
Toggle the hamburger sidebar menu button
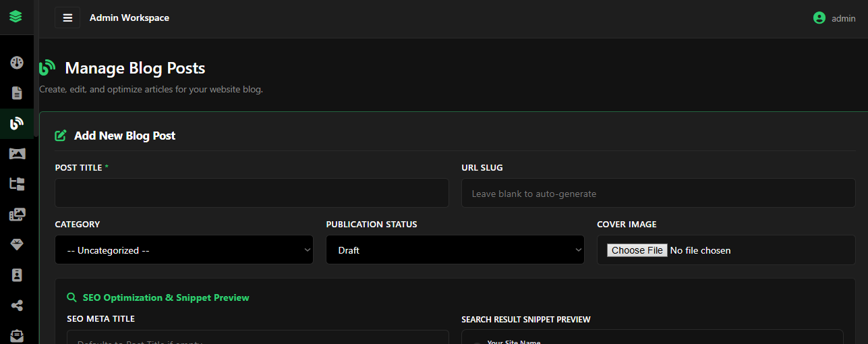(x=67, y=18)
